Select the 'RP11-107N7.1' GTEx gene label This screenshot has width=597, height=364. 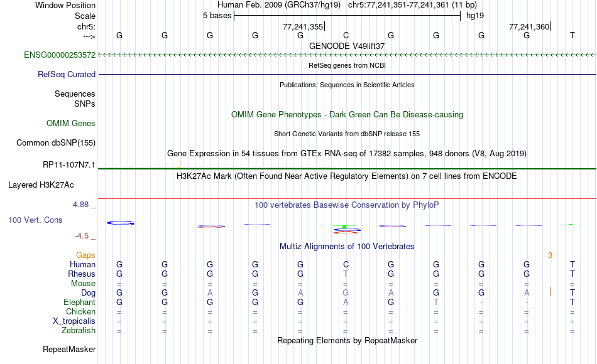69,164
